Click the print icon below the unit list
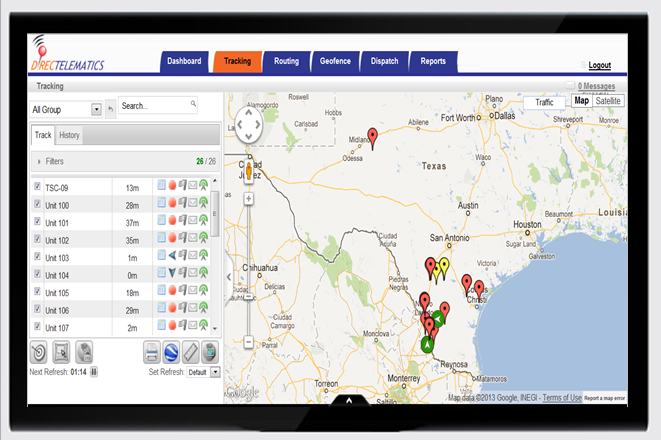This screenshot has height=440, width=661. click(x=152, y=351)
